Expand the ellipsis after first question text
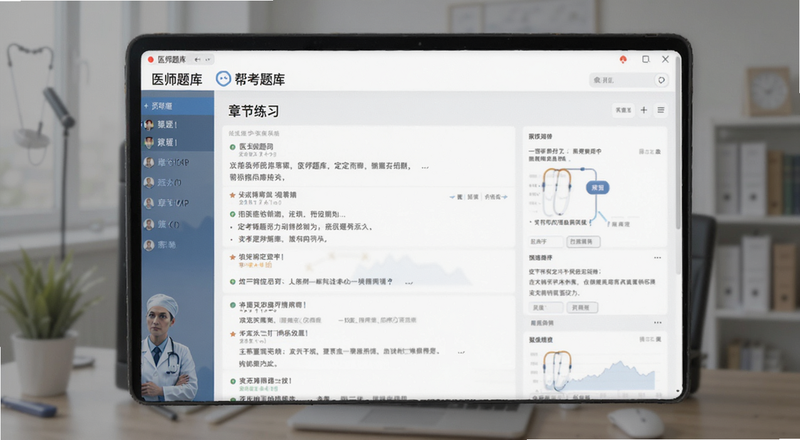The image size is (800, 440). point(424,167)
